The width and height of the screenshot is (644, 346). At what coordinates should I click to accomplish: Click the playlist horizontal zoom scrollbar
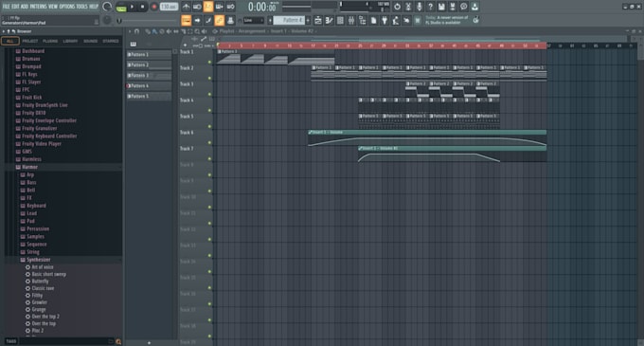click(x=421, y=40)
